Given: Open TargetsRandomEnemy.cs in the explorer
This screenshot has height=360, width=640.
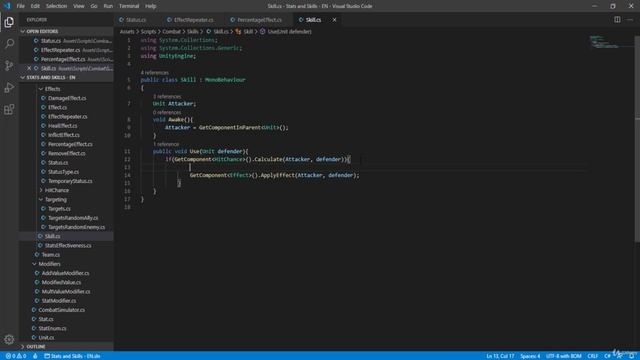Looking at the screenshot, I should coord(76,227).
